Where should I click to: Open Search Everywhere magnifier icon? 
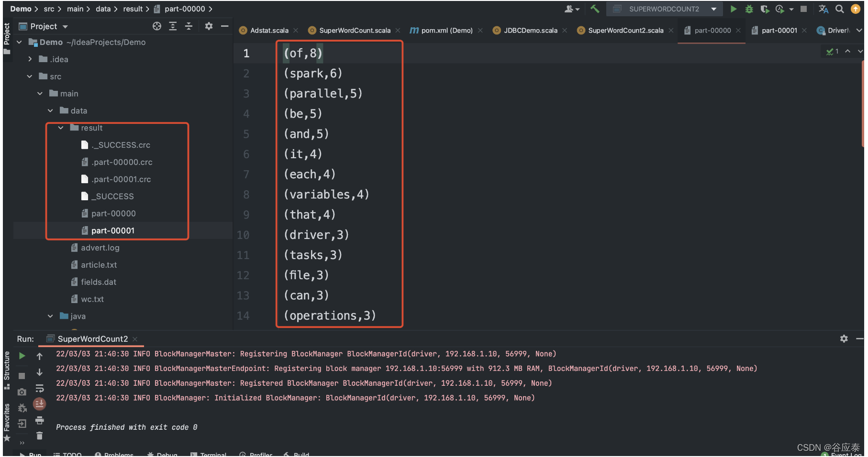[x=839, y=9]
